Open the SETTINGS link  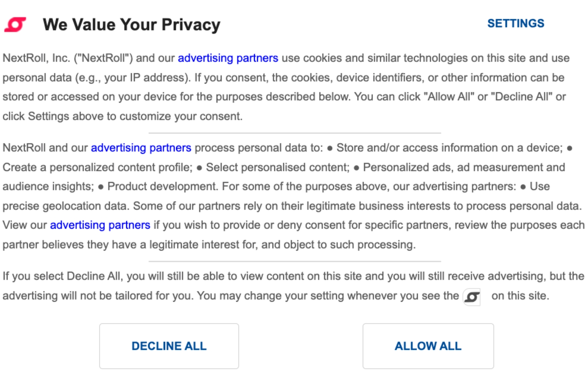(x=516, y=24)
